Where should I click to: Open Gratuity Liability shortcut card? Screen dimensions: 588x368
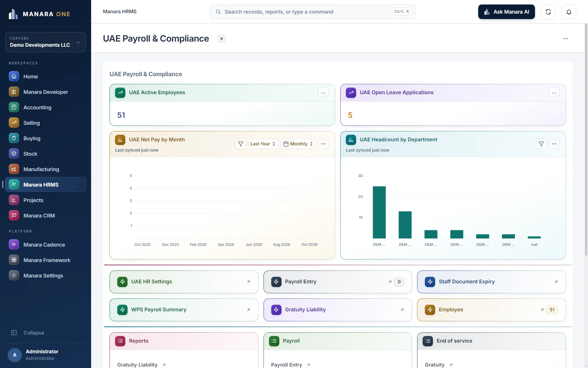click(x=338, y=310)
